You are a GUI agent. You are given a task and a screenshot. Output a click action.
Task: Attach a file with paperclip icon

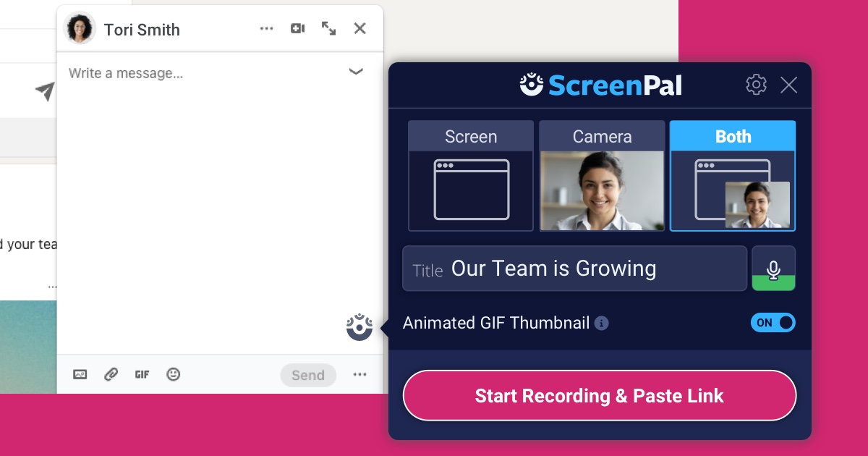tap(111, 374)
